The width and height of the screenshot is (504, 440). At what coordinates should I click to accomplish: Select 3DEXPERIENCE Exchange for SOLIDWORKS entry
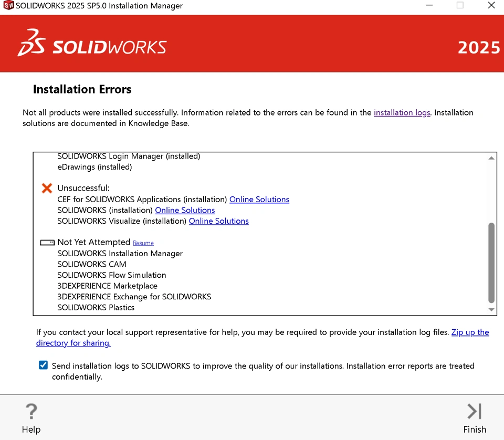[x=134, y=297]
